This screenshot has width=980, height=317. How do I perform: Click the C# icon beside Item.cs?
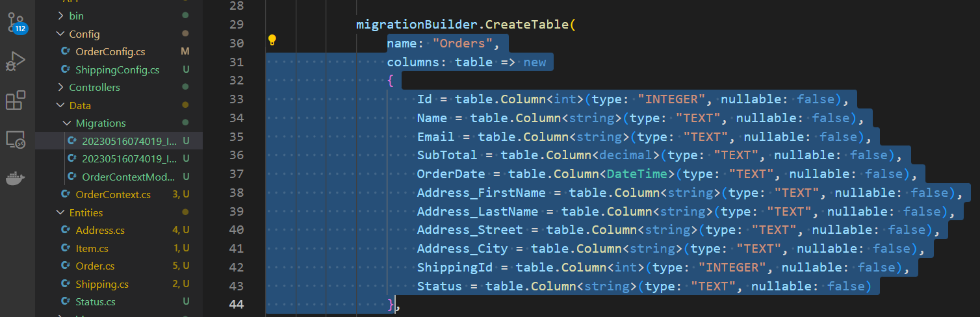click(66, 248)
